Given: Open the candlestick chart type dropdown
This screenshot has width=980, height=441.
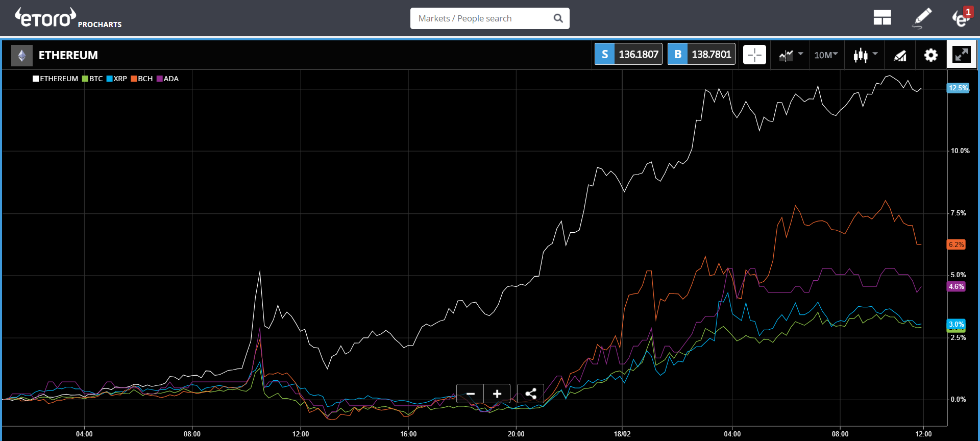Looking at the screenshot, I should [865, 55].
